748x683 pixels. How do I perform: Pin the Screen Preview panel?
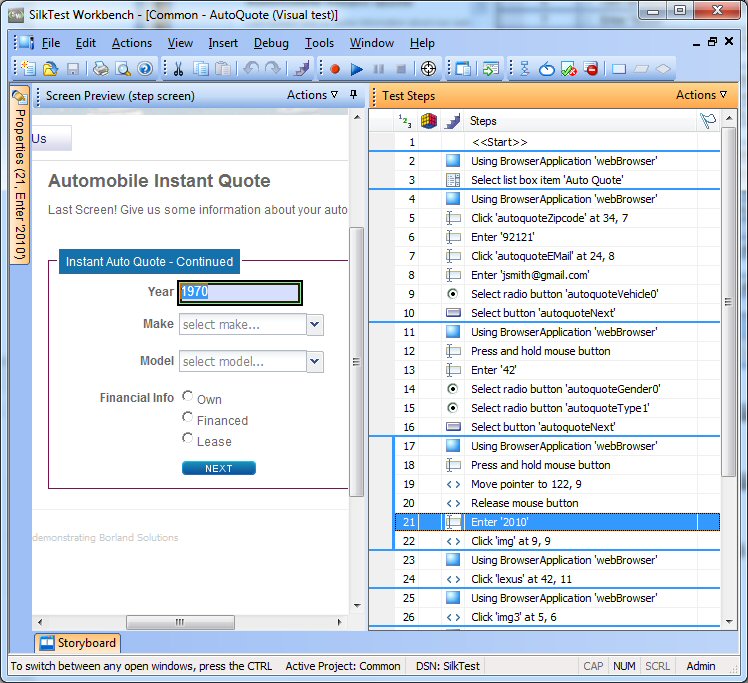(353, 95)
